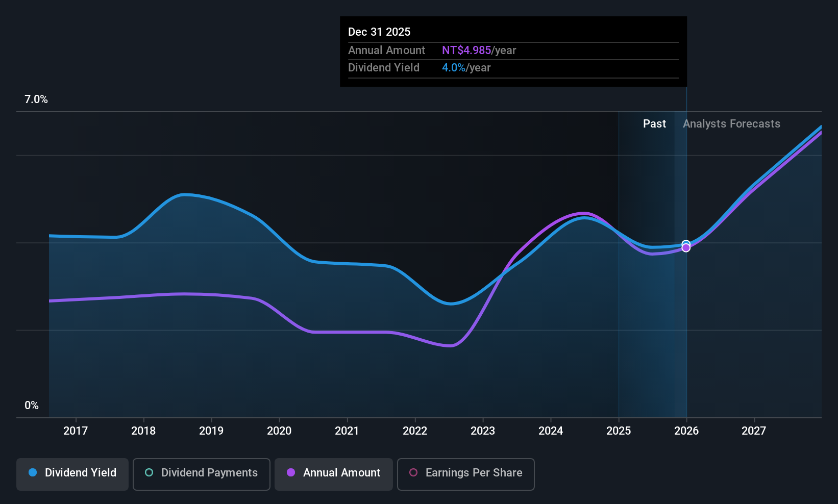Click the teal Dividend Payments circle icon
The image size is (838, 504).
pos(149,473)
